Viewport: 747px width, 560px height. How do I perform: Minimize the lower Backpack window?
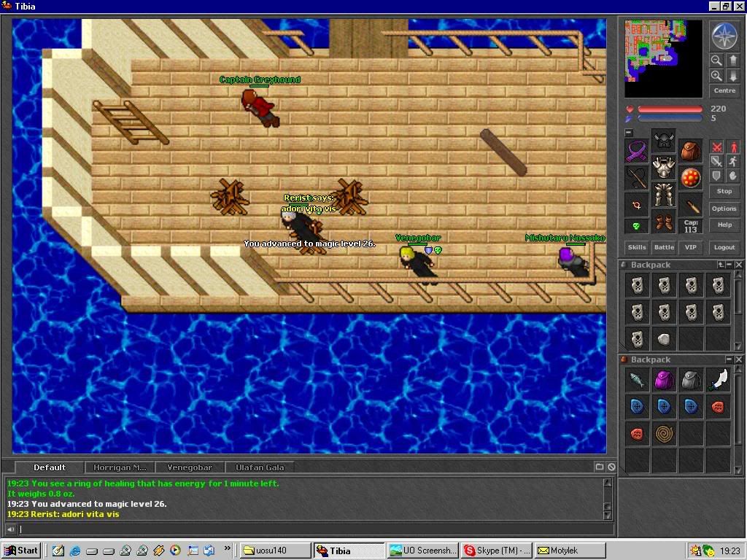pyautogui.click(x=729, y=359)
